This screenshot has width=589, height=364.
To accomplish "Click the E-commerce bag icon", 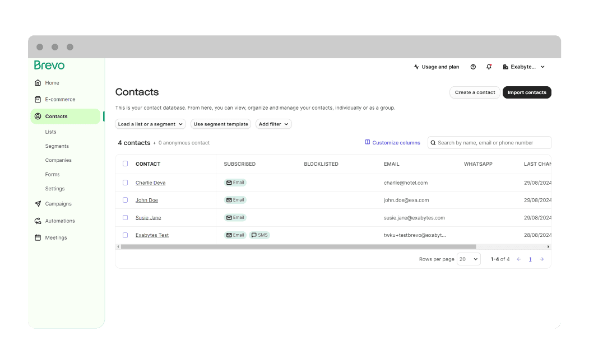I will (38, 100).
